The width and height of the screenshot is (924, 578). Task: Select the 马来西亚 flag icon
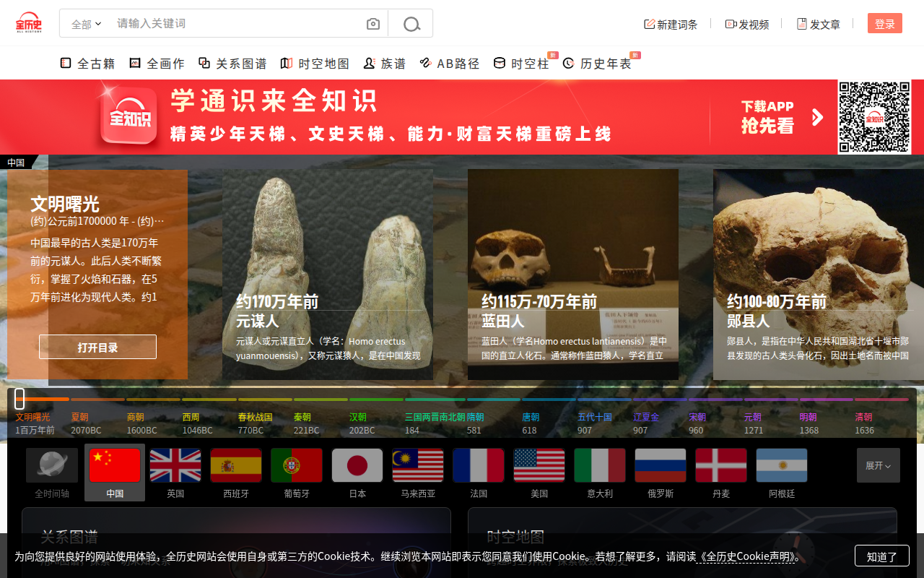point(418,465)
